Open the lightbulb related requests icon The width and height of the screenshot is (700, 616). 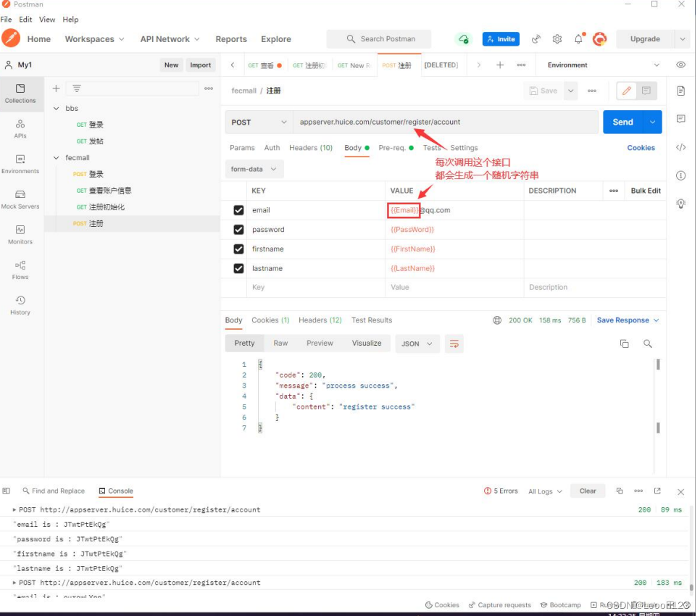click(681, 204)
